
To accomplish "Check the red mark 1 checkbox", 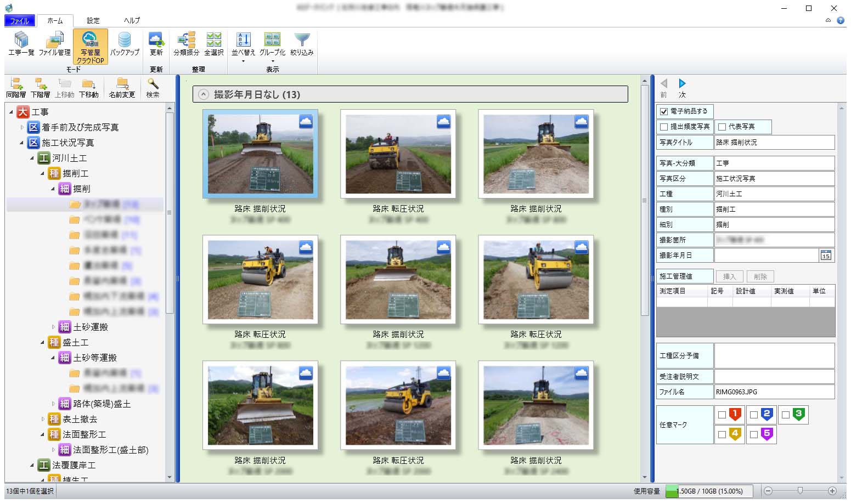I will pyautogui.click(x=722, y=415).
